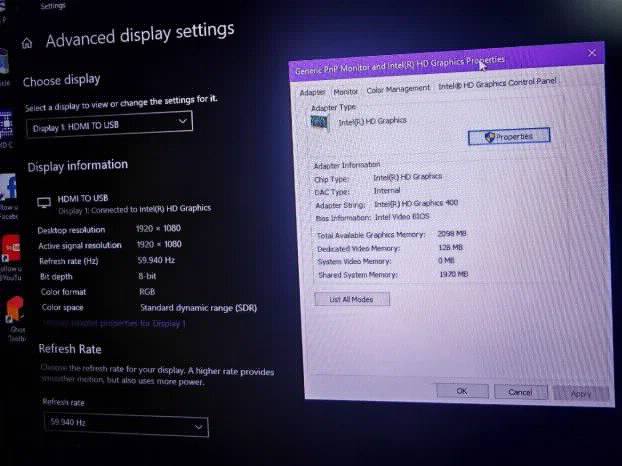Close the Graphics Properties dialog
Screen dimensions: 622x466
[592, 53]
